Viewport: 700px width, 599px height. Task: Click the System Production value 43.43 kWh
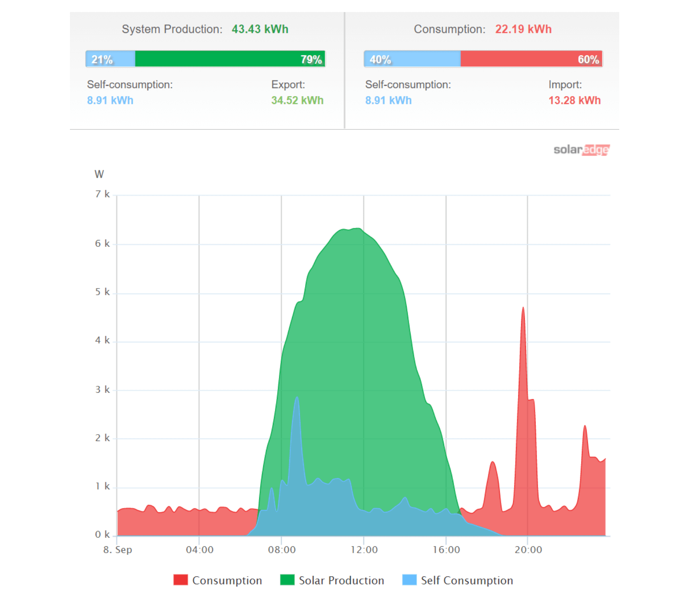click(260, 29)
